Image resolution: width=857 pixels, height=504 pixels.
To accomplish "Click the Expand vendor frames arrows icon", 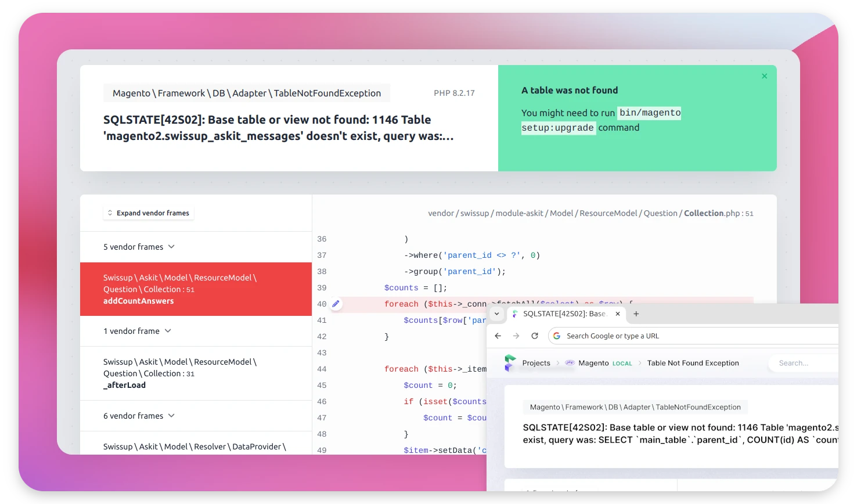I will click(x=110, y=213).
